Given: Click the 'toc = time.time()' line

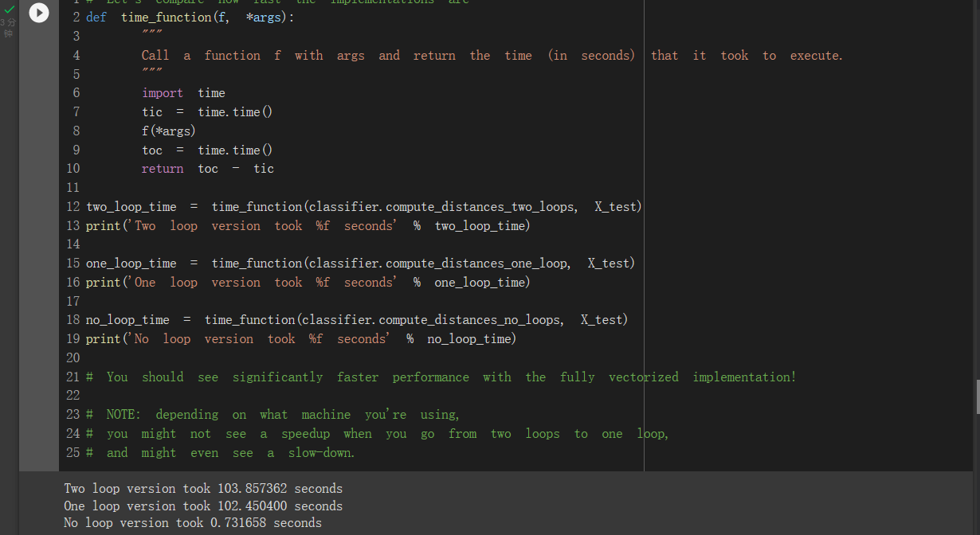Looking at the screenshot, I should 207,150.
